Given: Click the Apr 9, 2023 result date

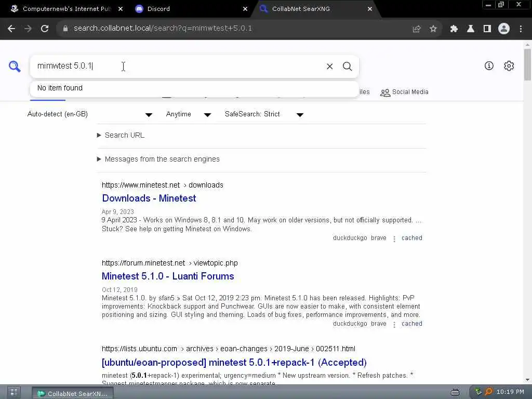Looking at the screenshot, I should pos(118,212).
